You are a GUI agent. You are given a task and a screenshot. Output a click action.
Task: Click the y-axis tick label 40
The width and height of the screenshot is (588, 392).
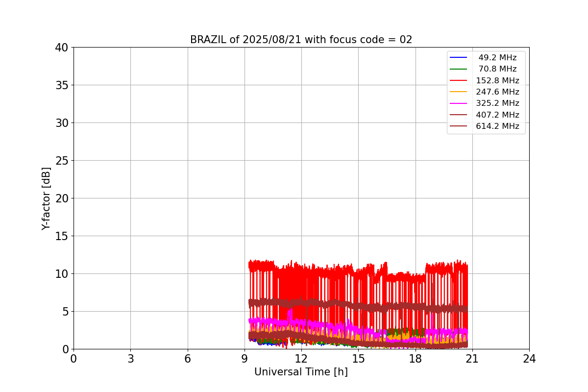tap(62, 48)
